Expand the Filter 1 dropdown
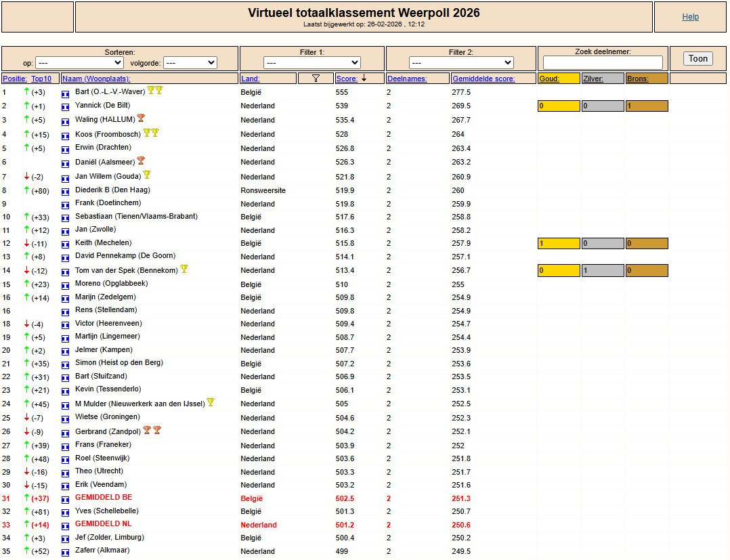 pos(312,62)
